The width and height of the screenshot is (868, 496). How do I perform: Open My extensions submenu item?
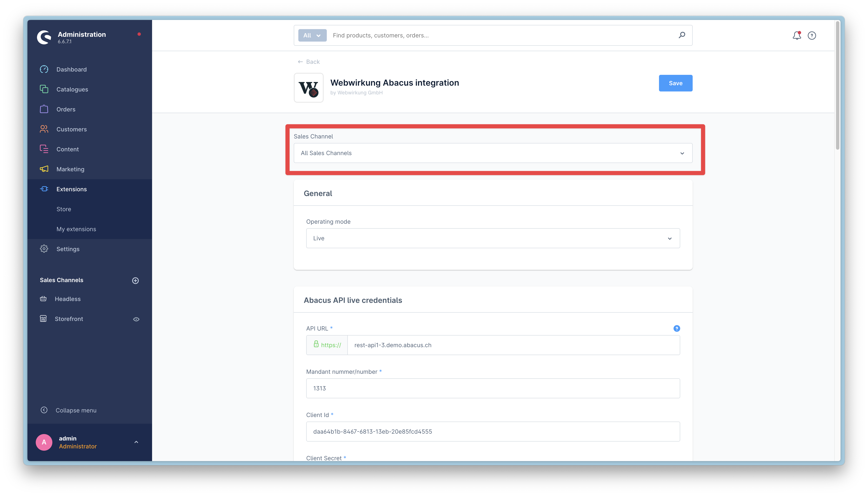76,229
